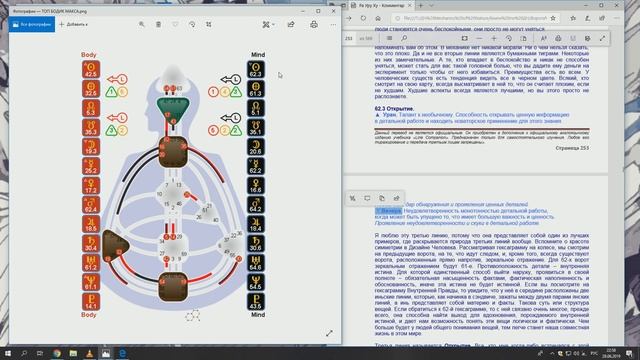Open the Windows Start menu

tap(8, 353)
